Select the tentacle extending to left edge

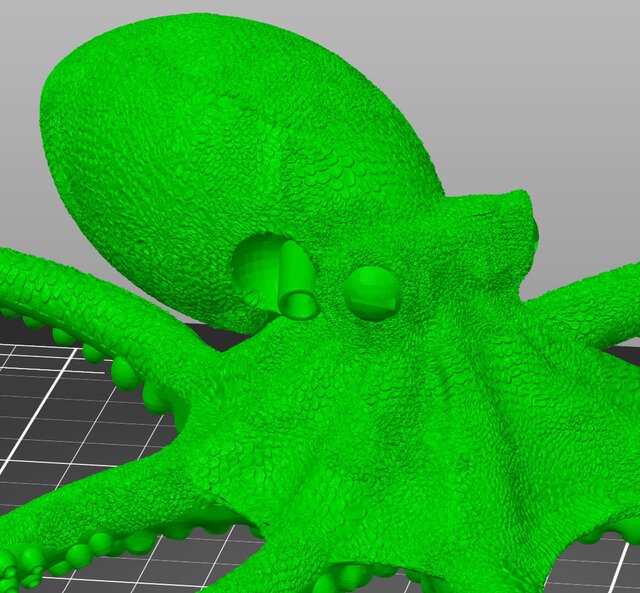60,290
